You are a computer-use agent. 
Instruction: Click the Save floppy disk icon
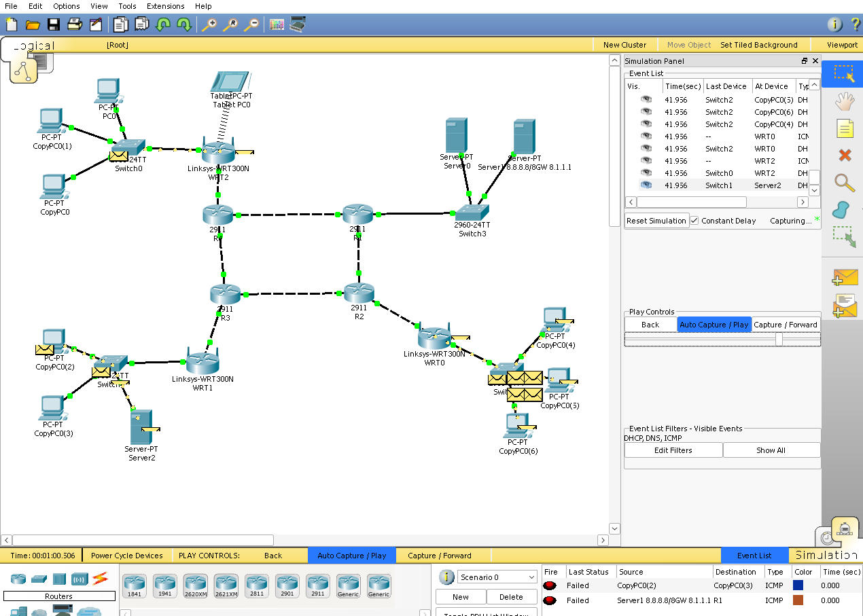pos(53,25)
